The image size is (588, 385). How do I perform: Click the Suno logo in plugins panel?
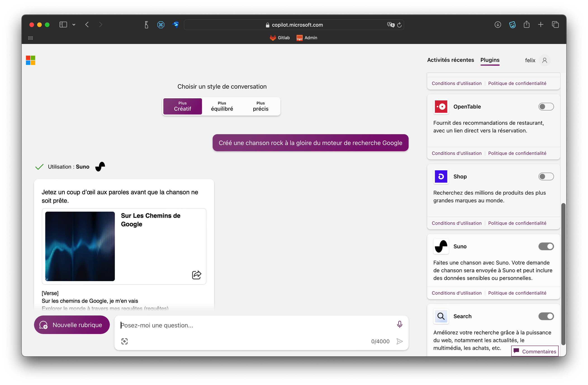441,246
